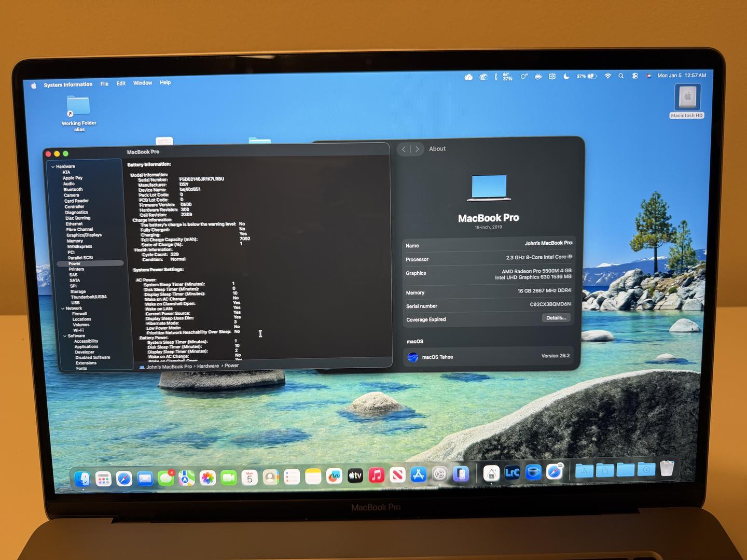Viewport: 747px width, 560px height.
Task: Open the Window menu
Action: (x=143, y=83)
